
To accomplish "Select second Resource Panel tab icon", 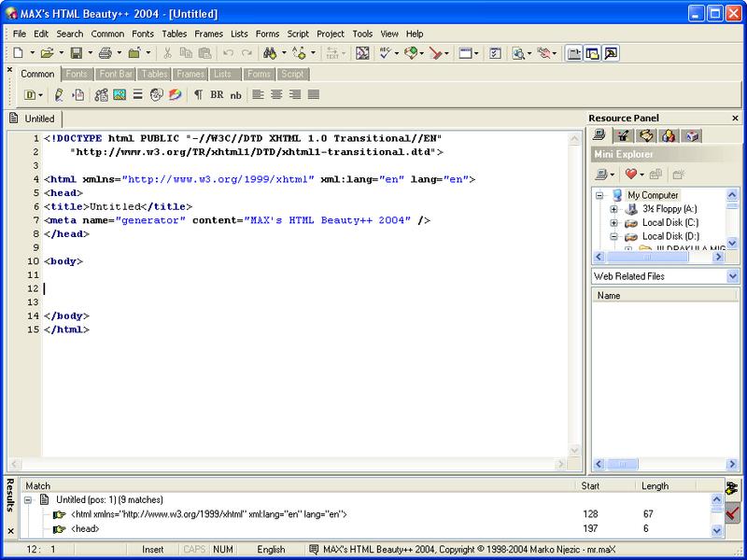I will (x=623, y=135).
